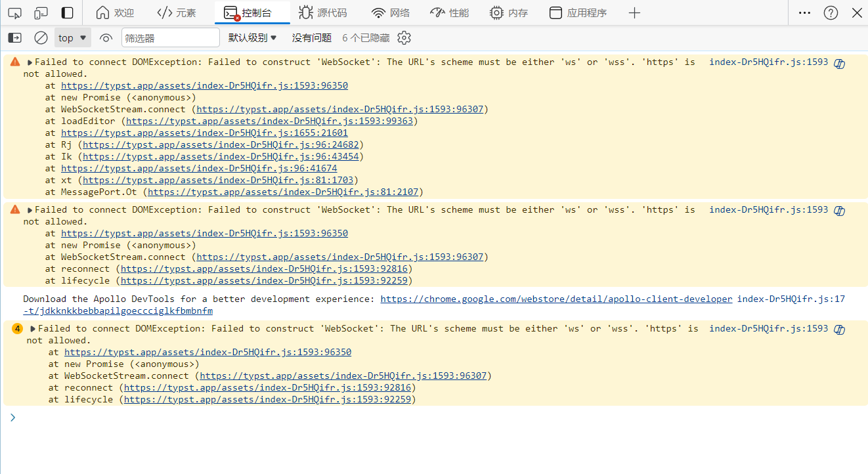Open first warning's index-Dr5HQifr.js:1593 source link
This screenshot has width=868, height=474.
pyautogui.click(x=769, y=62)
